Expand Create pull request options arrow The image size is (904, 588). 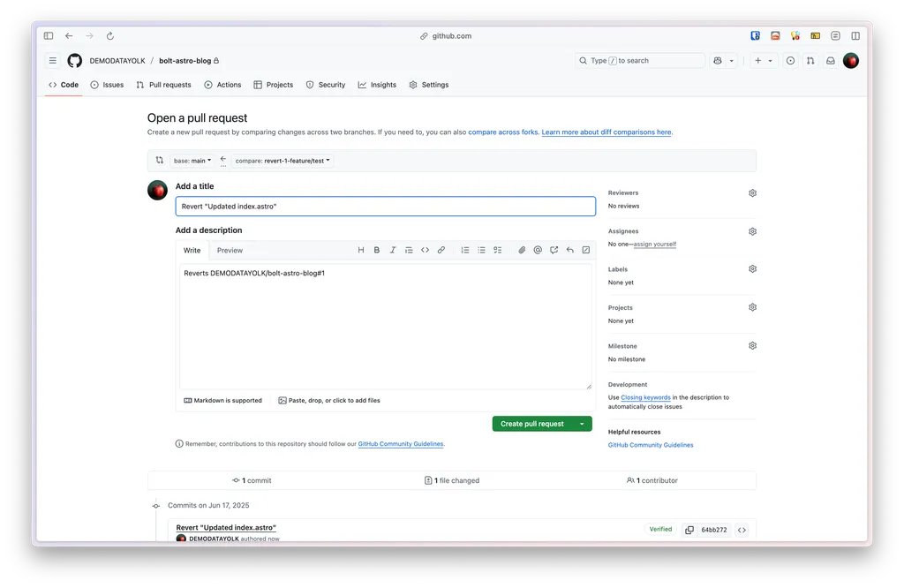[582, 424]
